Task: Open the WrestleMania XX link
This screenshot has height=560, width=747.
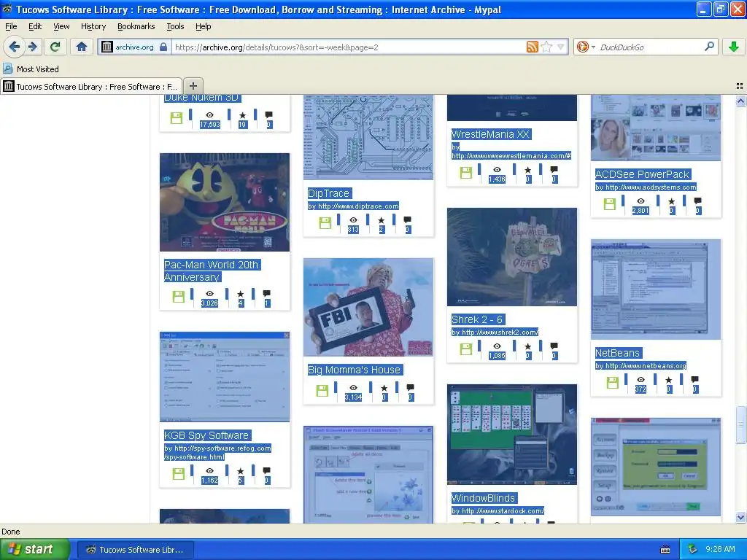Action: 490,134
